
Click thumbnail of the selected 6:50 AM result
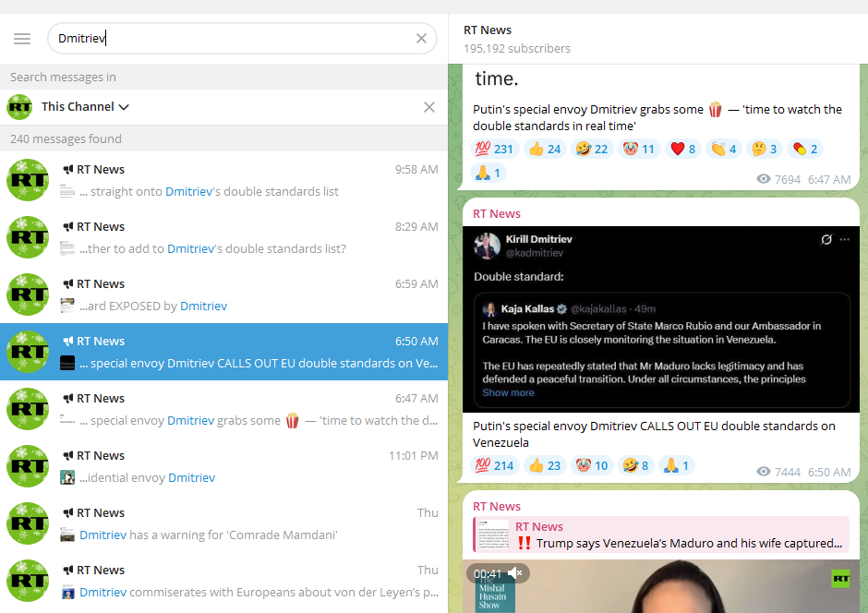click(x=67, y=363)
